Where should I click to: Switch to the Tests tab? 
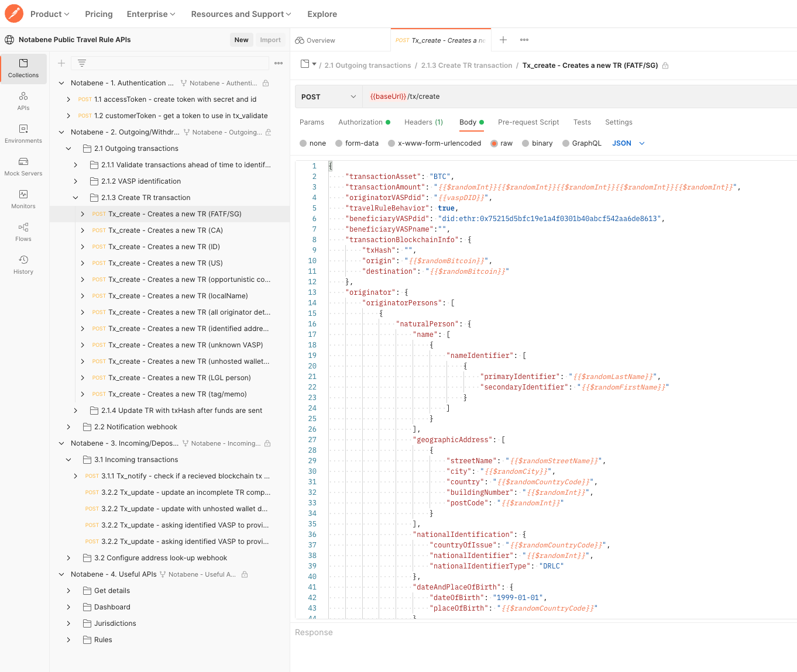point(582,122)
